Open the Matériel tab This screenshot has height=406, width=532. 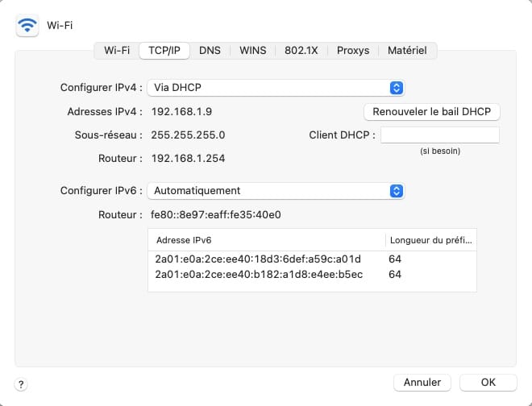[x=407, y=50]
